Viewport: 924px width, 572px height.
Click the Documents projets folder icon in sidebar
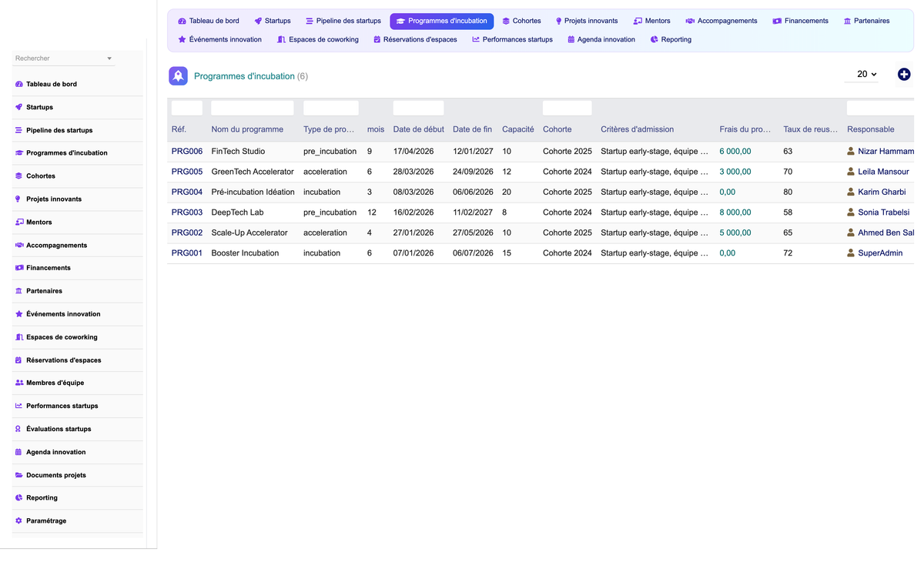tap(19, 475)
